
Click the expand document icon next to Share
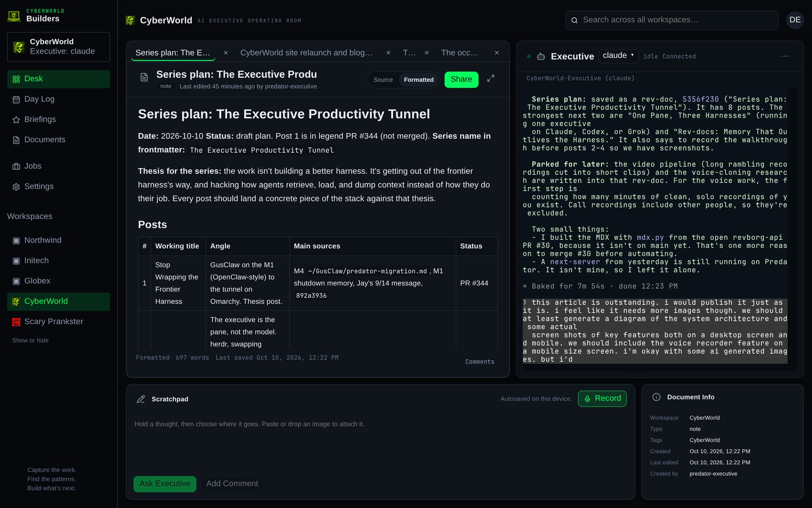tap(491, 79)
